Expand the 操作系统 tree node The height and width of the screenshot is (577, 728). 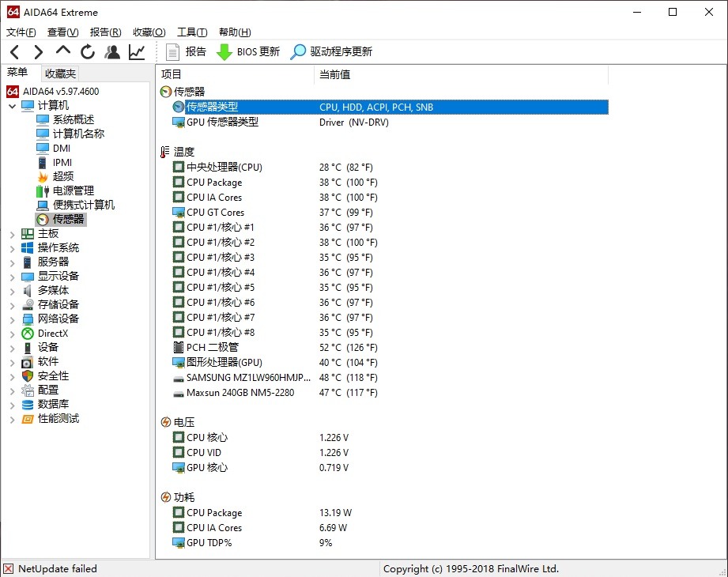point(13,249)
